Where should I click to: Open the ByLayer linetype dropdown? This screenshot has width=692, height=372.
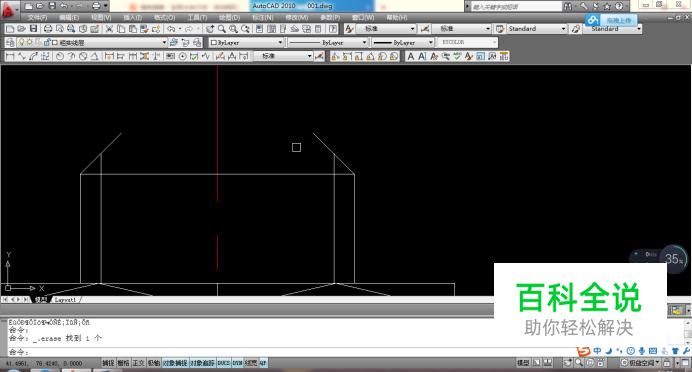click(x=328, y=42)
